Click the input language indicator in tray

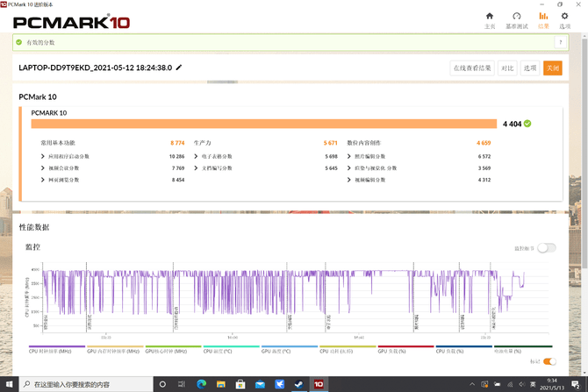[x=533, y=384]
